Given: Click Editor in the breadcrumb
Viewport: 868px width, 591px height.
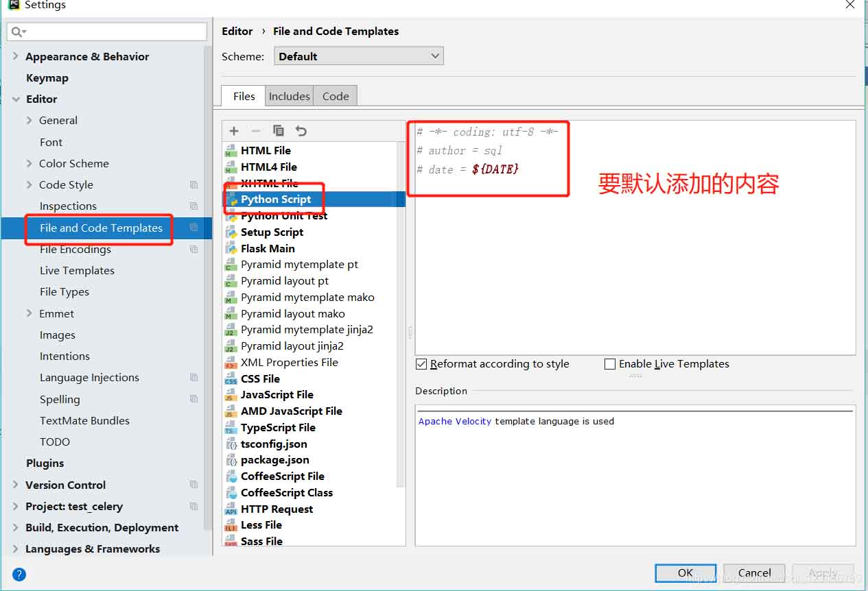Looking at the screenshot, I should (237, 31).
